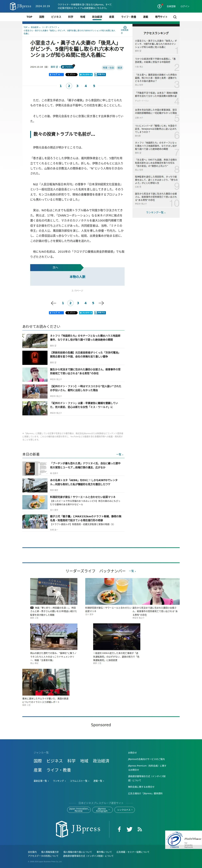Screen dimensions: 202x868
Task: Open ranking item 5 about 台湾 military drills
Action: pos(156,114)
